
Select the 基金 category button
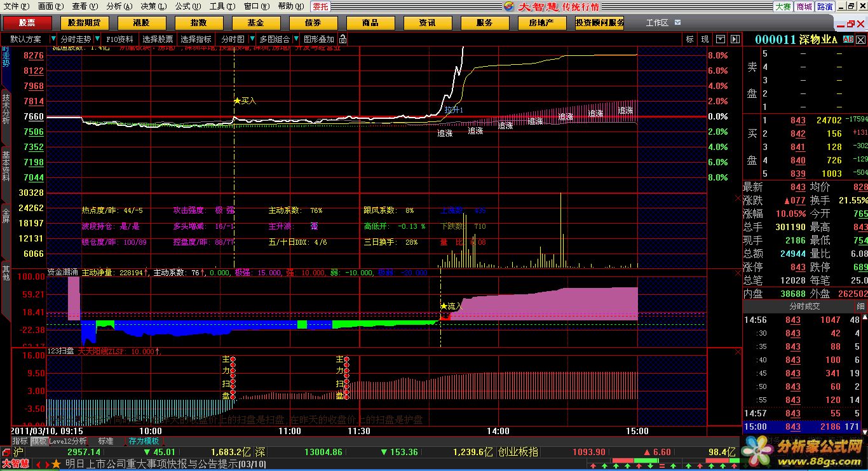click(256, 23)
